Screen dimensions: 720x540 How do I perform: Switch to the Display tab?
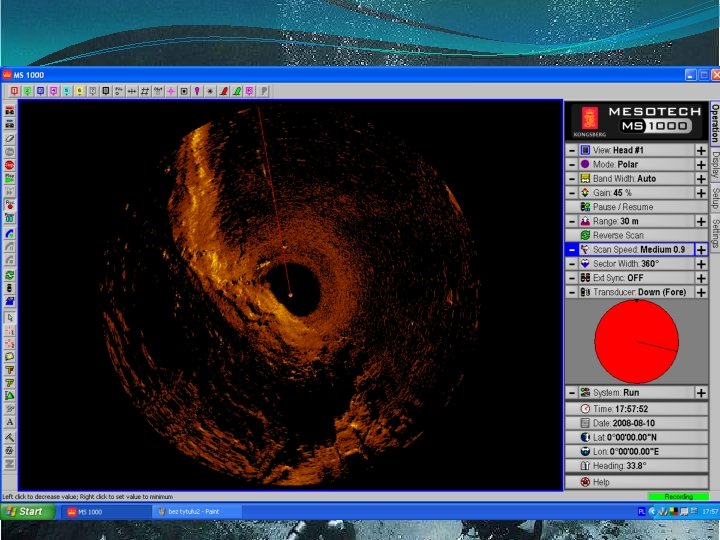[x=715, y=164]
